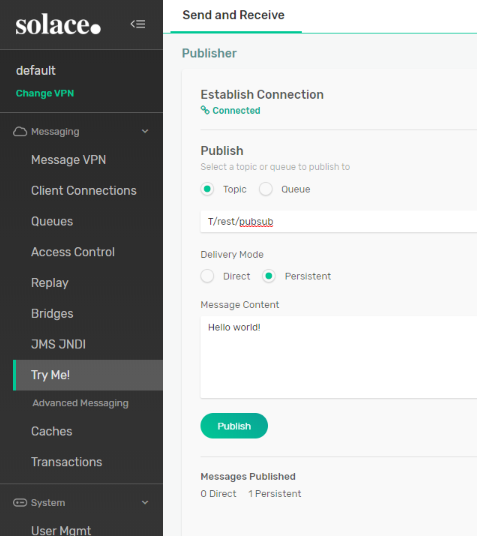477x536 pixels.
Task: Choose Direct delivery mode
Action: click(x=207, y=276)
